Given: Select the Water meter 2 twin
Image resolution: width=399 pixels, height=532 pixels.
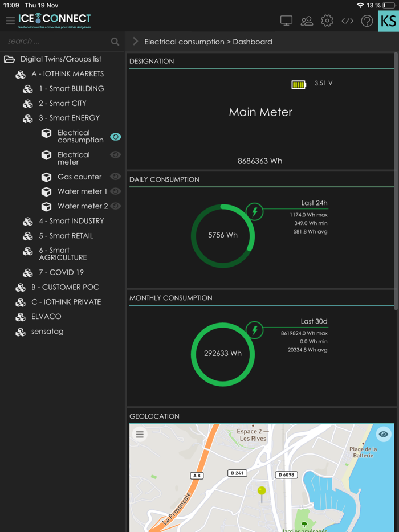Looking at the screenshot, I should (x=83, y=206).
